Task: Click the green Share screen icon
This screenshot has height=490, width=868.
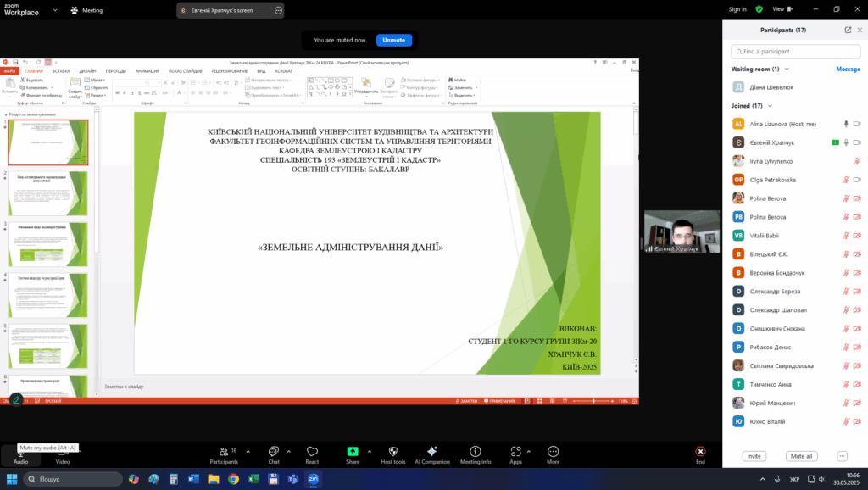Action: pos(353,452)
